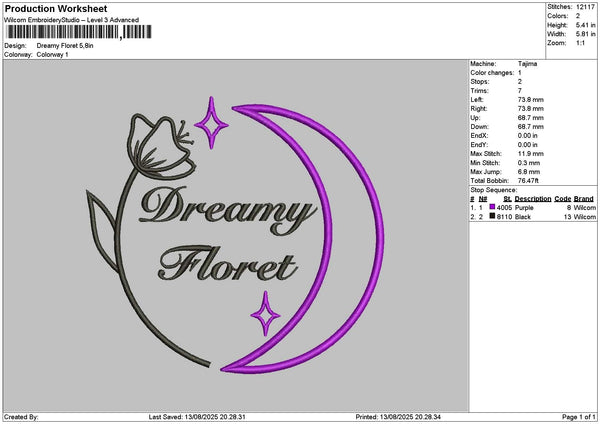
Task: Click the Description column header
Action: tap(531, 199)
